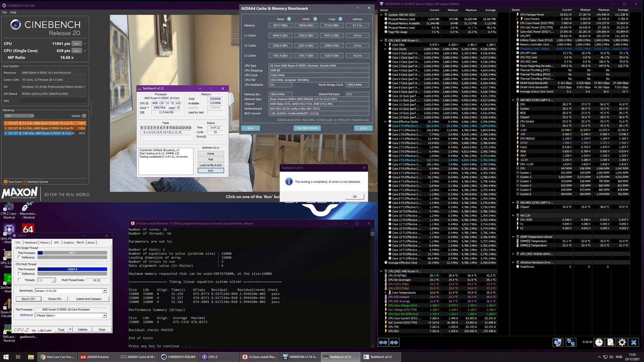Show hidden system tray icons
Image resolution: width=644 pixels, height=362 pixels.
599,357
